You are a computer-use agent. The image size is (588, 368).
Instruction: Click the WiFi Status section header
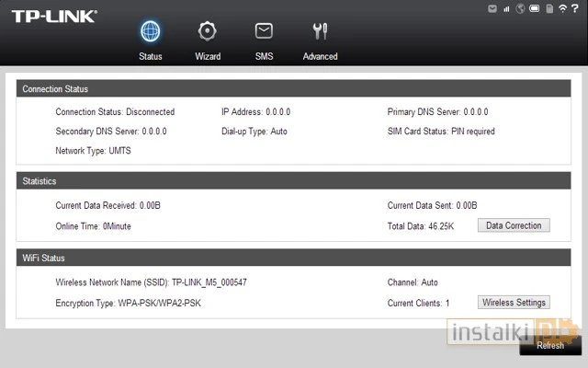(x=44, y=259)
